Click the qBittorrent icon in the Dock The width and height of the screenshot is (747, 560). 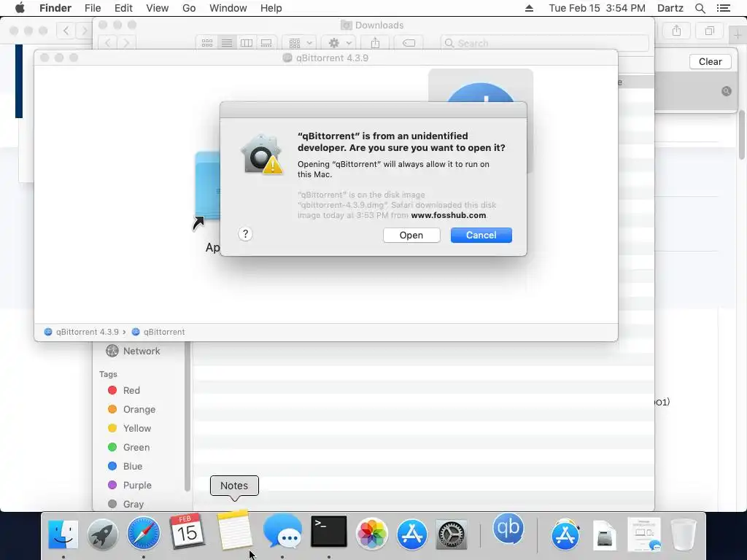(508, 529)
